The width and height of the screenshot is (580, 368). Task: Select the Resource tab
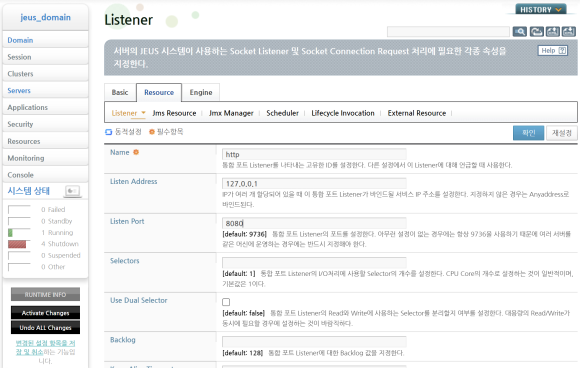[159, 92]
